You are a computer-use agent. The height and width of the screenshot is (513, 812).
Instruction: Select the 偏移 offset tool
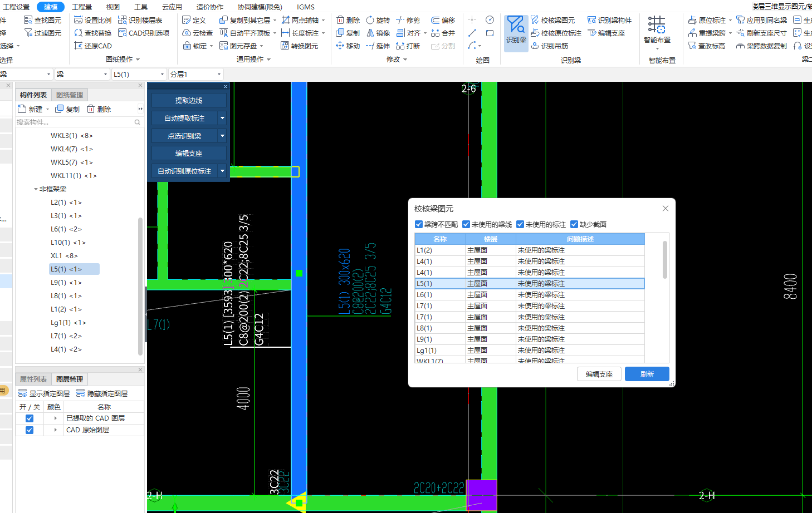443,20
